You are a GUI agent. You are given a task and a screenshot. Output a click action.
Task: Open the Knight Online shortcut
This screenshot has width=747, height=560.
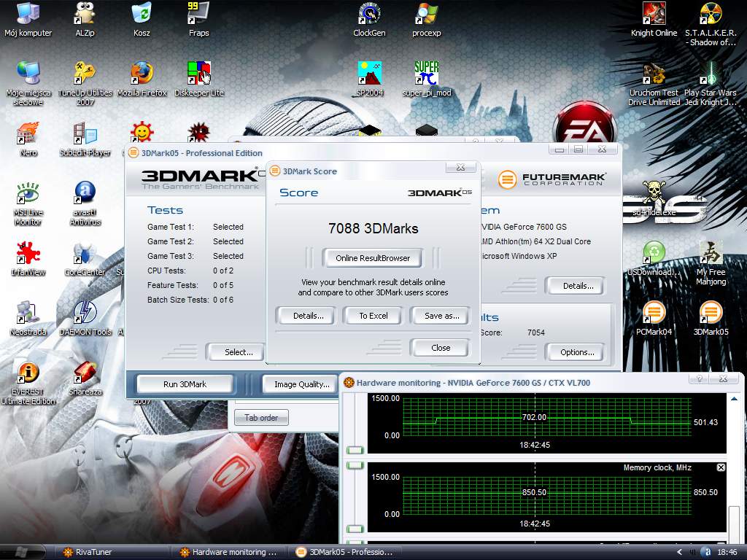[654, 20]
